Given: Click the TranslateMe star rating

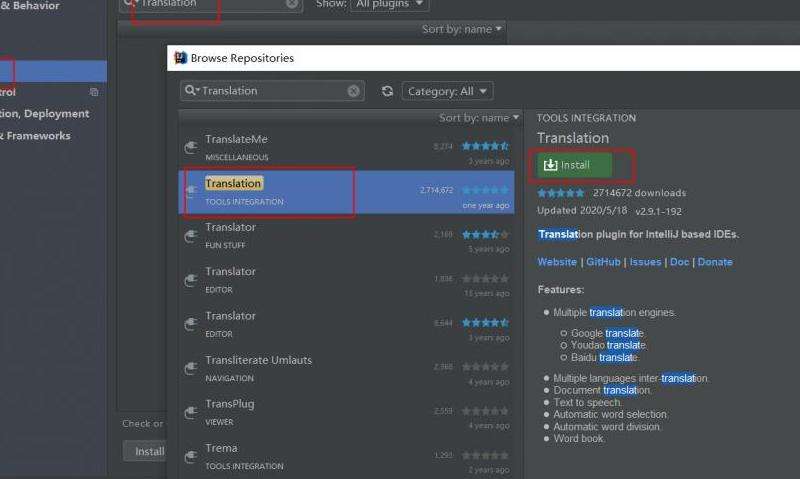Looking at the screenshot, I should (x=485, y=146).
